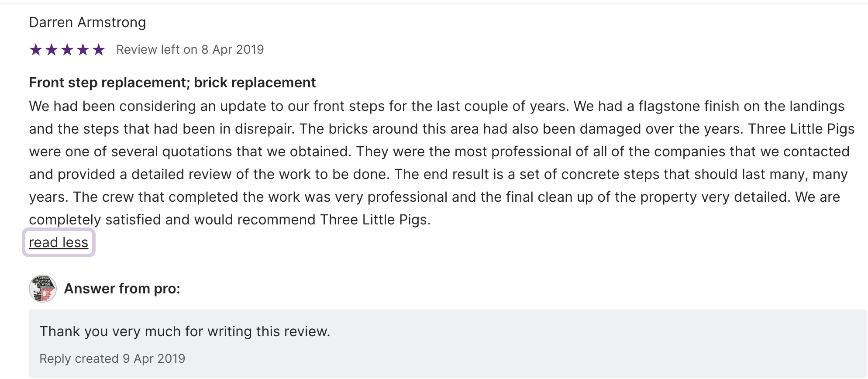Click the 'Thank you very much' reply text
Viewport: 868px width, 379px height.
point(185,331)
